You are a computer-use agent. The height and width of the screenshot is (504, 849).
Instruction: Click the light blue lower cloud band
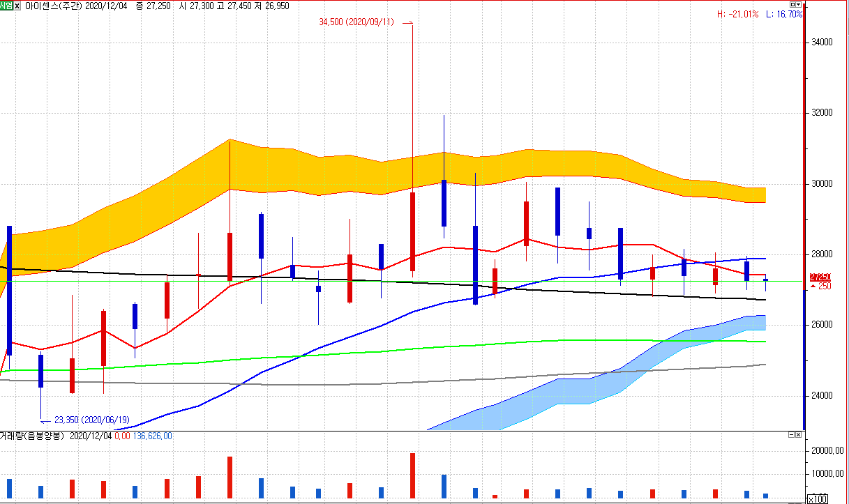[x=593, y=390]
